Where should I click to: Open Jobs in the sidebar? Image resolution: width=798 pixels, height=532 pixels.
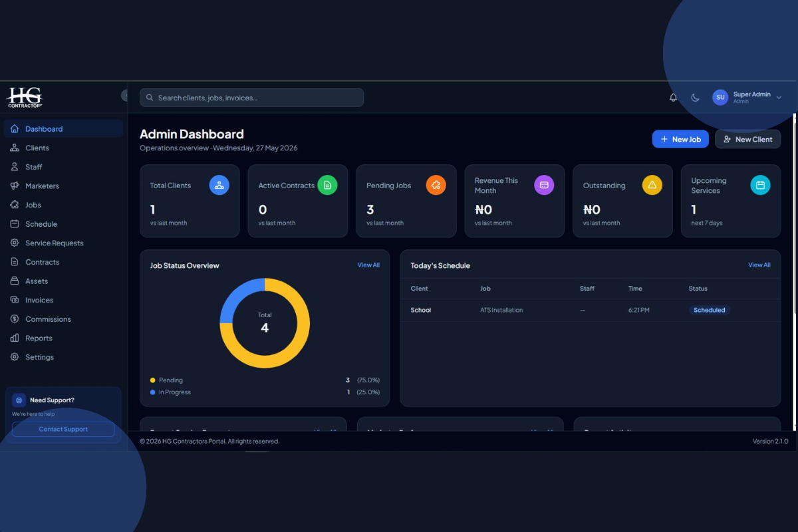point(63,205)
